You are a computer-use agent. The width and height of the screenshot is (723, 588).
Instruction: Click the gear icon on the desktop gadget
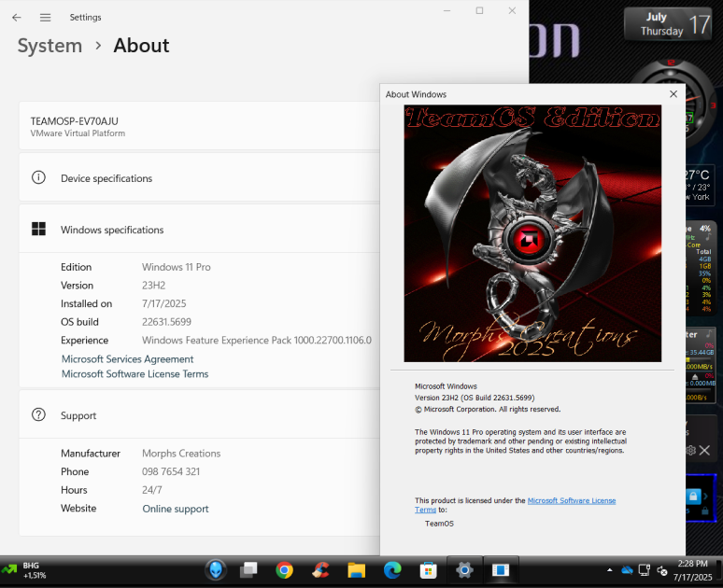(690, 450)
